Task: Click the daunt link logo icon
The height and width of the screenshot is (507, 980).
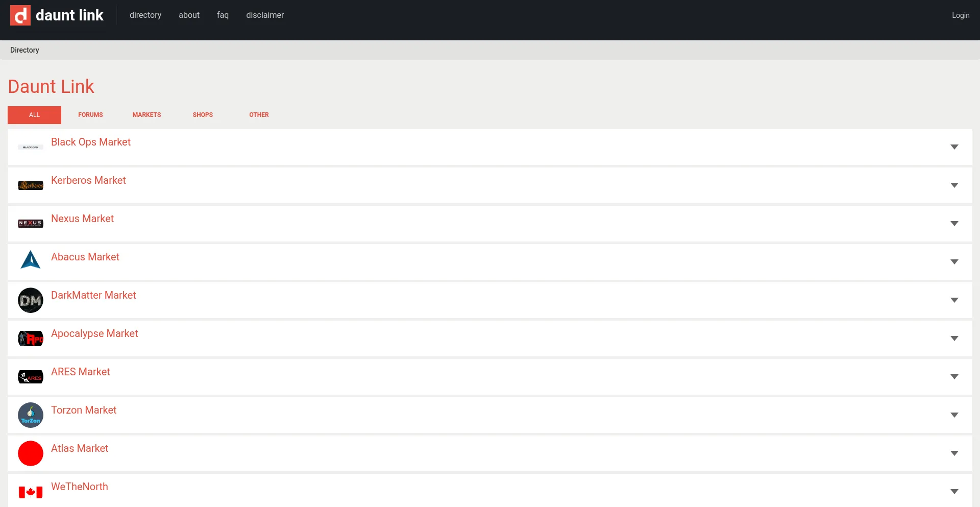Action: tap(20, 15)
